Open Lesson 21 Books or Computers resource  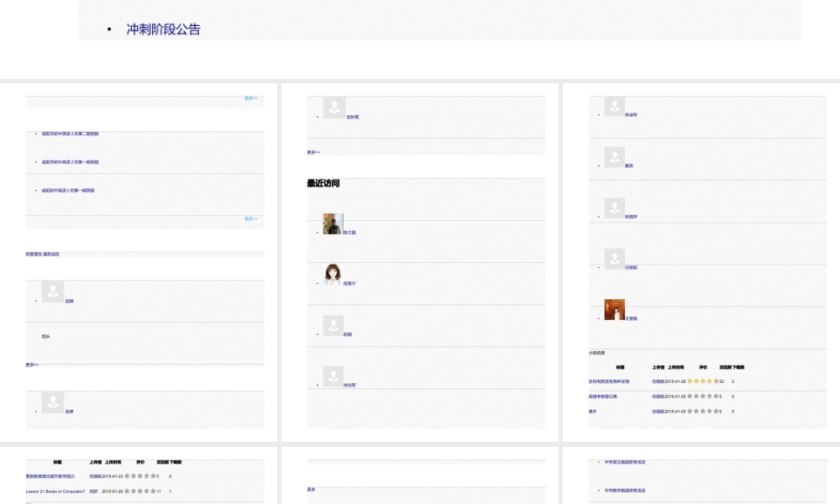(55, 491)
